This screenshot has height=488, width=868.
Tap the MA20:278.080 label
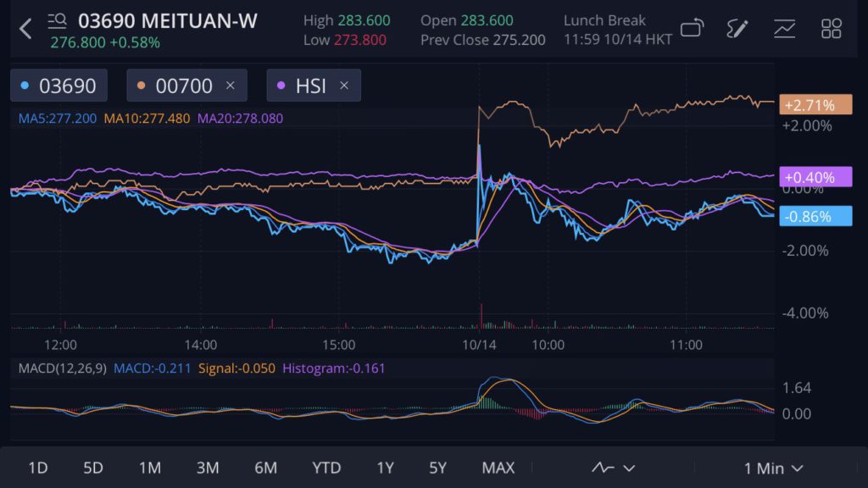point(240,119)
